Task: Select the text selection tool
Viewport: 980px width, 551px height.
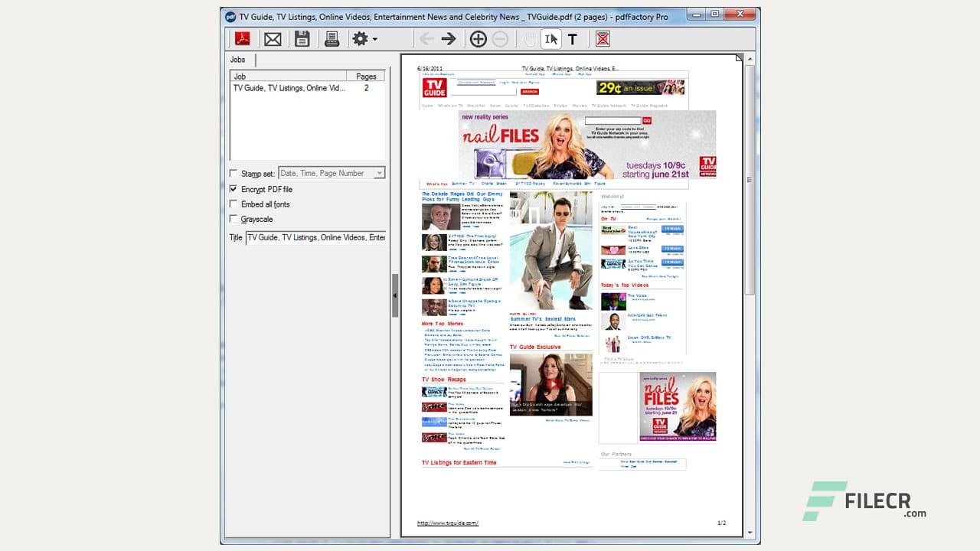Action: click(x=550, y=38)
